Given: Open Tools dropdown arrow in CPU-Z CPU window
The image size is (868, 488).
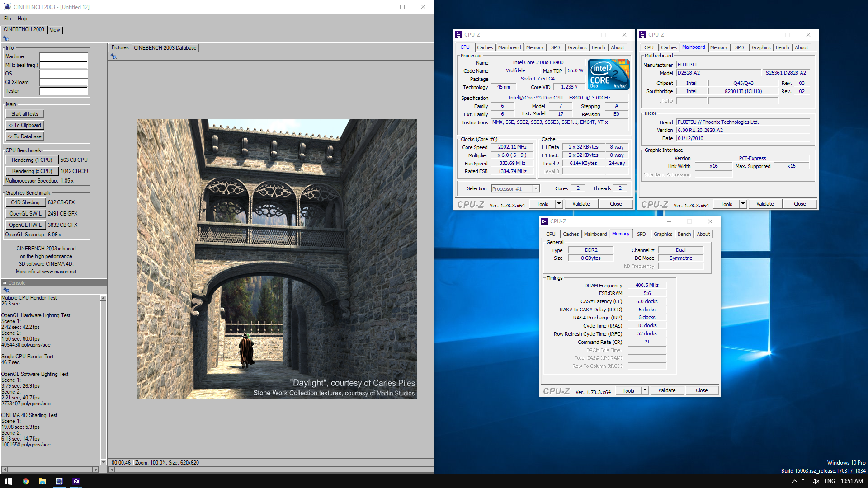Looking at the screenshot, I should click(x=559, y=204).
